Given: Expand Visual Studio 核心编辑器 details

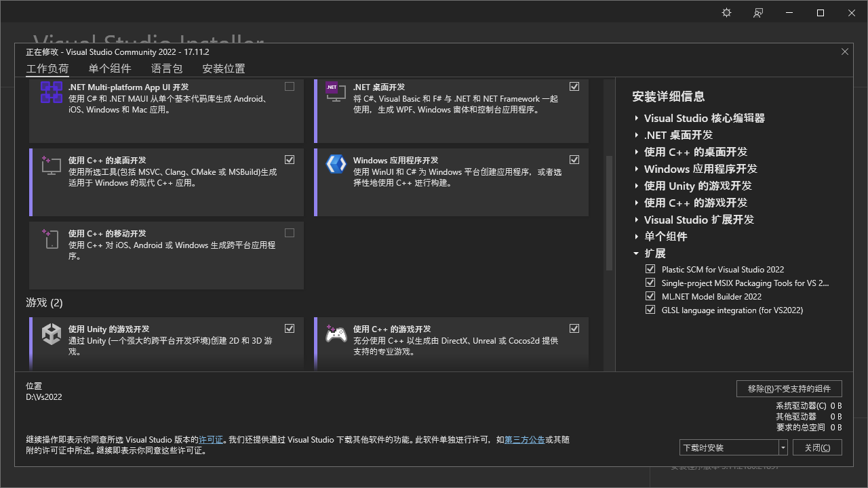Looking at the screenshot, I should pyautogui.click(x=637, y=118).
